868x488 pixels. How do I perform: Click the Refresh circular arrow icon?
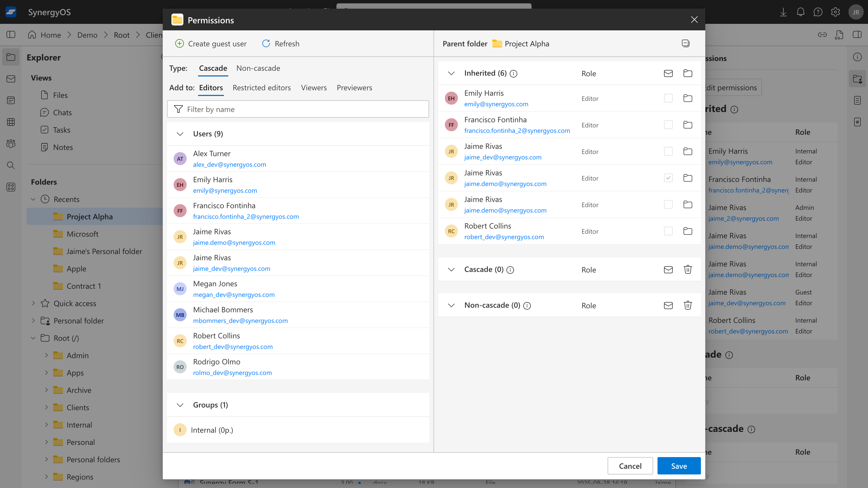(266, 43)
